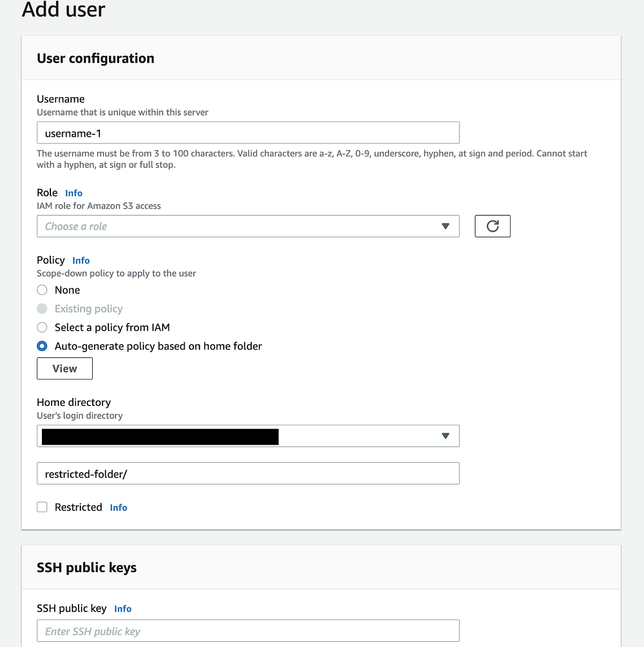
Task: Select the None policy option
Action: 42,289
